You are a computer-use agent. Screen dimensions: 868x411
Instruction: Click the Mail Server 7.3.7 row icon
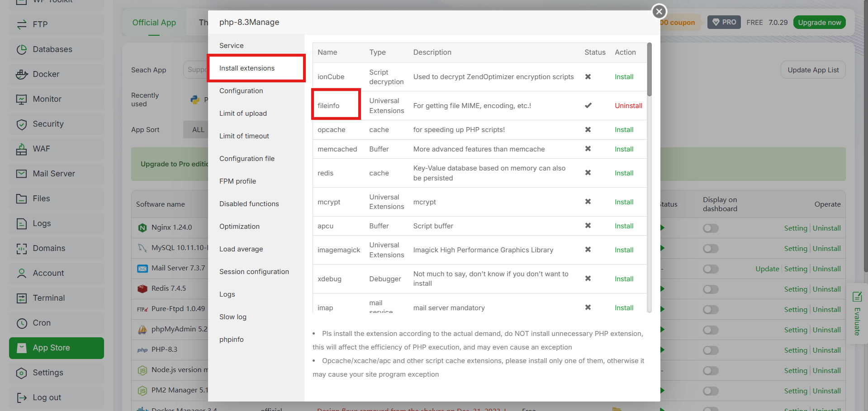pyautogui.click(x=142, y=268)
